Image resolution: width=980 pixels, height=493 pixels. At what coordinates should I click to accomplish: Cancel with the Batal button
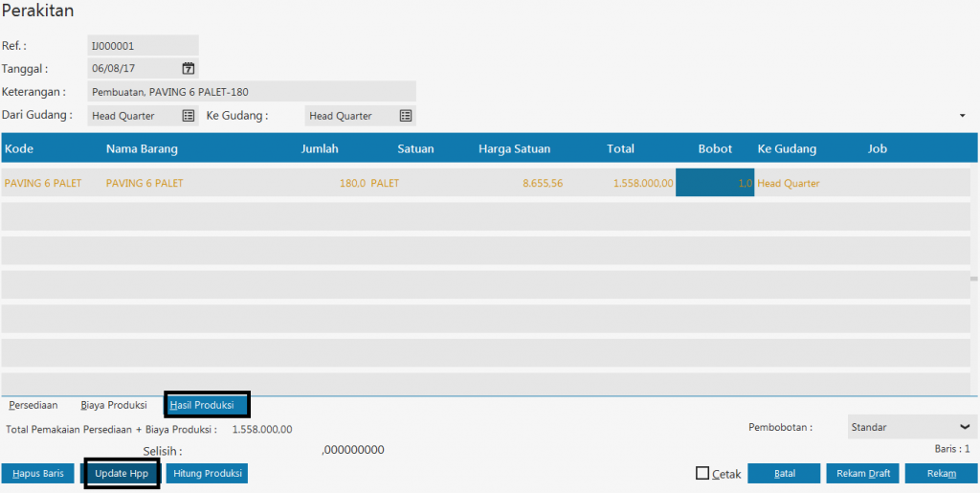tap(784, 474)
